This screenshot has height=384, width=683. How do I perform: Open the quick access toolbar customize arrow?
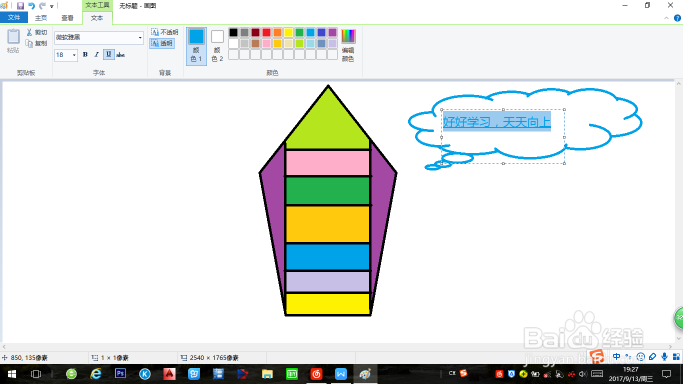52,6
